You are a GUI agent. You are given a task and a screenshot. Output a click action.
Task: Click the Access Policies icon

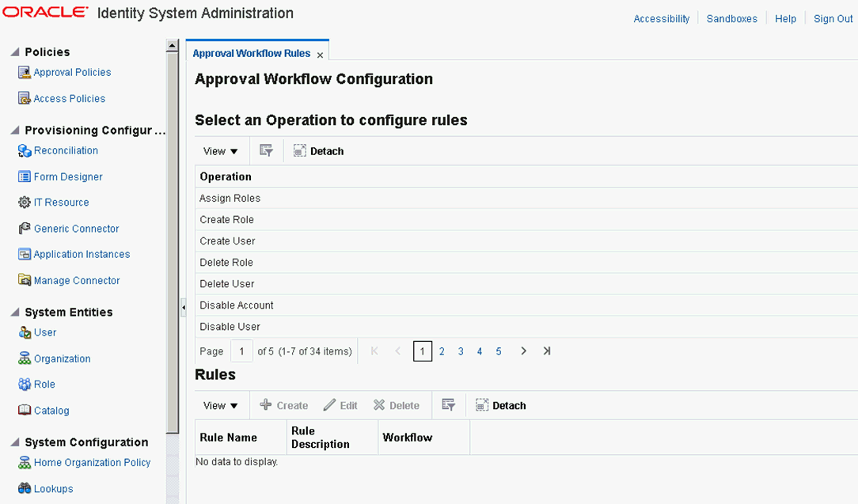coord(24,98)
